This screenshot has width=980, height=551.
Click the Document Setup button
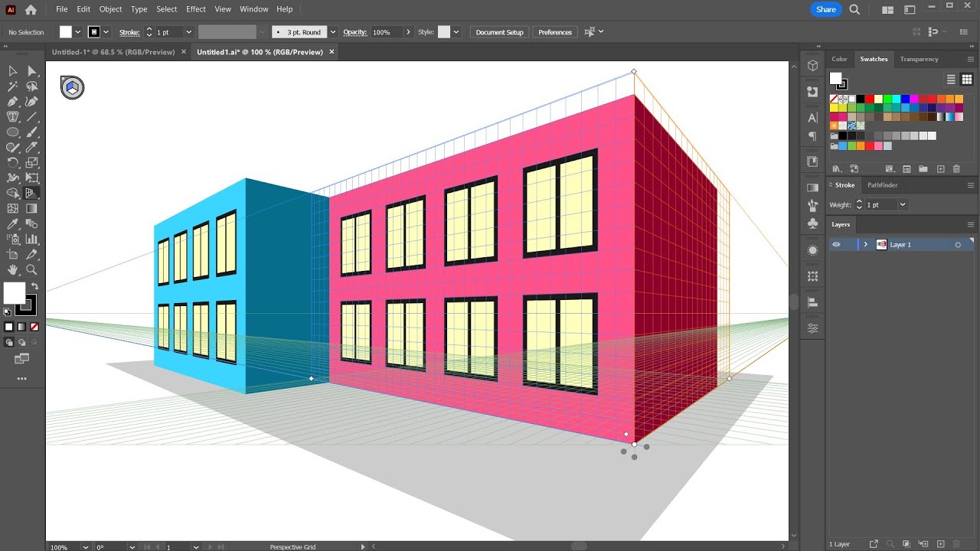499,32
